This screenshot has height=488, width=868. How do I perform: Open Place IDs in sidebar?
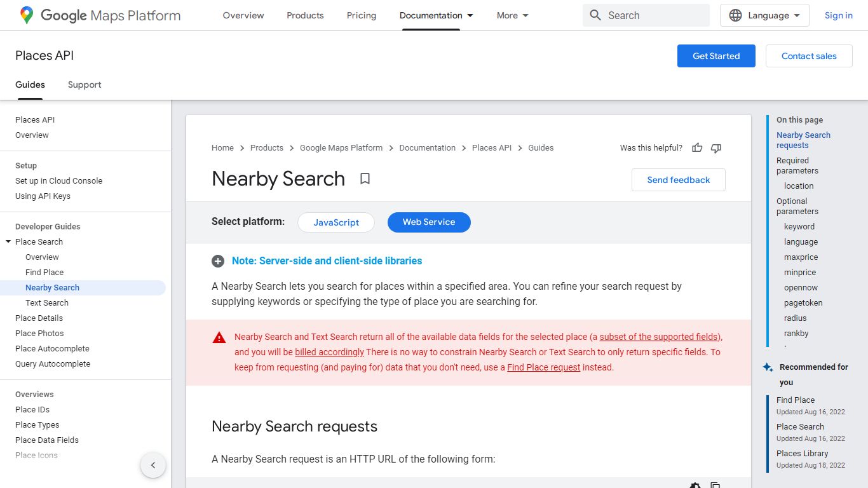tap(32, 409)
